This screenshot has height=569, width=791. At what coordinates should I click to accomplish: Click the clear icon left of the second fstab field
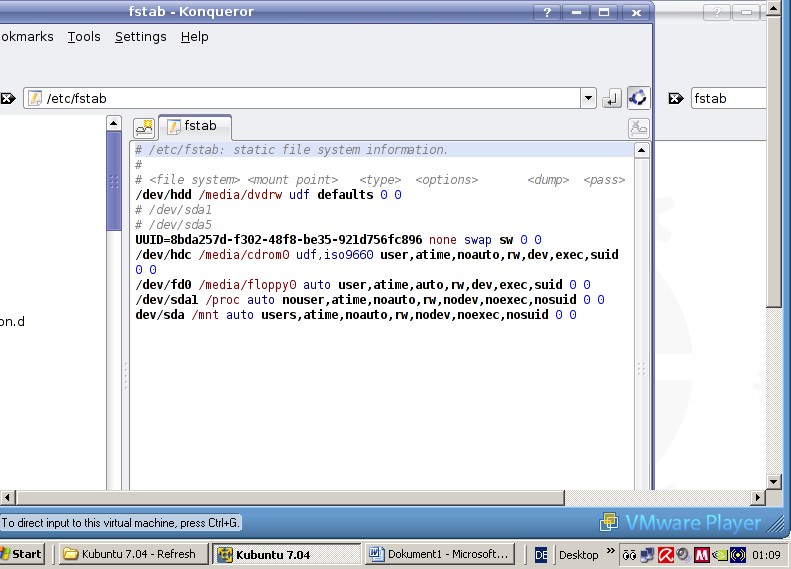click(x=677, y=98)
